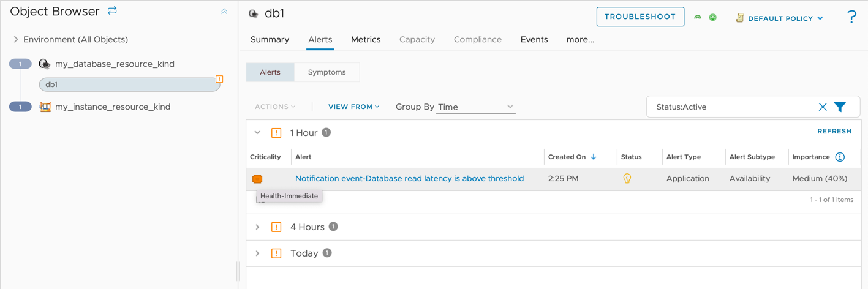Open the database read latency alert link
The width and height of the screenshot is (868, 289).
409,179
